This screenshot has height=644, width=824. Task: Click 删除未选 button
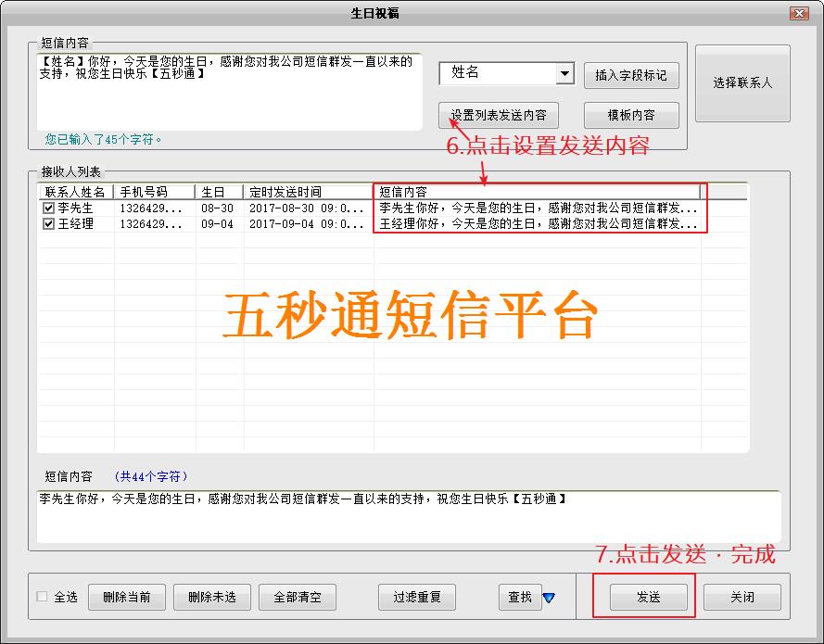click(x=211, y=597)
